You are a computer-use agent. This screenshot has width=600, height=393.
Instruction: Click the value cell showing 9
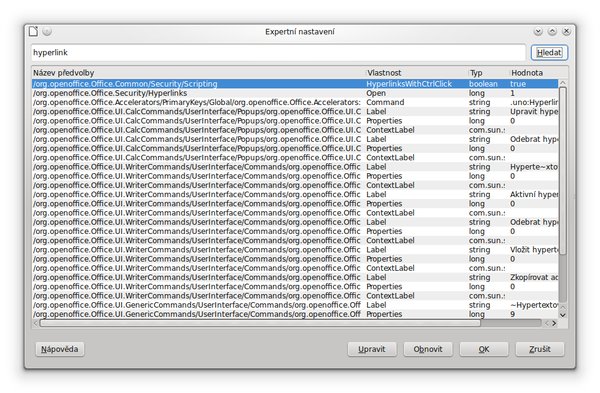512,314
